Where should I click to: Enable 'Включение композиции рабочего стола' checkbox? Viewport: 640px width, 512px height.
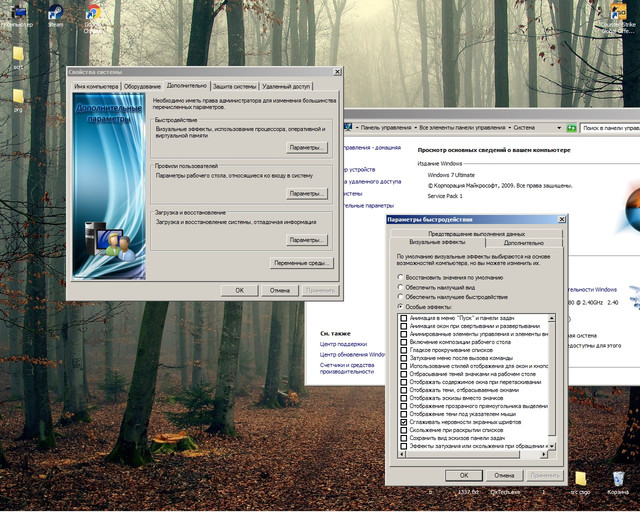click(404, 342)
